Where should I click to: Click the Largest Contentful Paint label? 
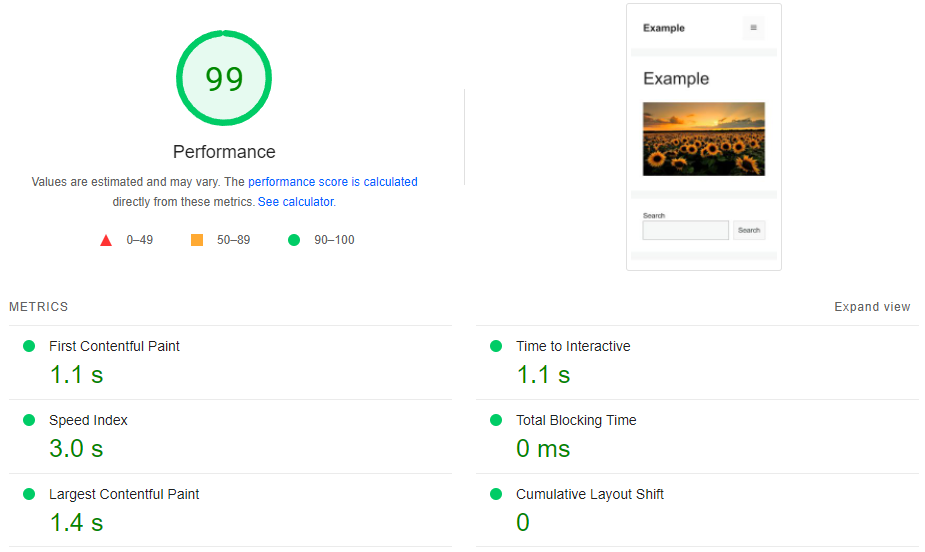[x=124, y=494]
